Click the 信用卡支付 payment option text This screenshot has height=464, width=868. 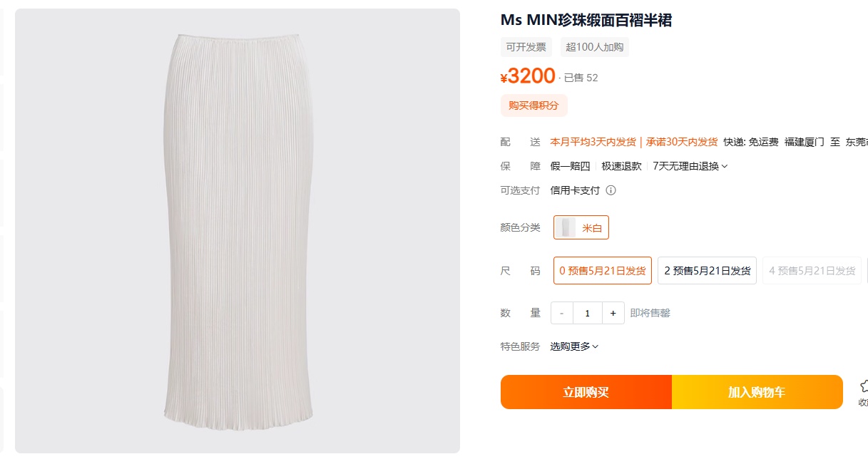[575, 190]
